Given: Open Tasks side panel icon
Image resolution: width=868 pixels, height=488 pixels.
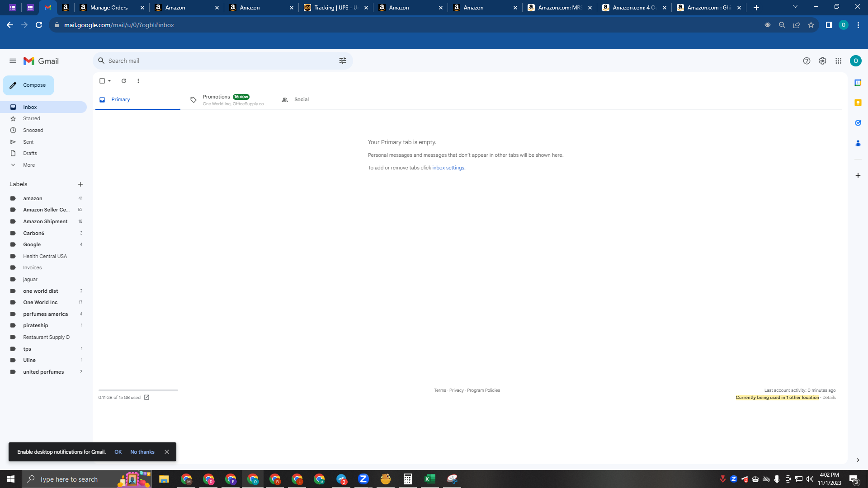Looking at the screenshot, I should (858, 123).
